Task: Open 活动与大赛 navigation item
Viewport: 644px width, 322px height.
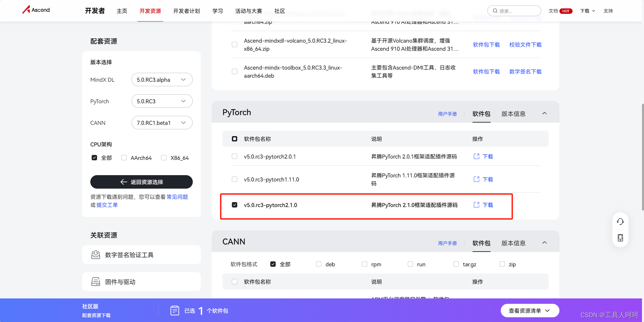Action: [x=249, y=11]
